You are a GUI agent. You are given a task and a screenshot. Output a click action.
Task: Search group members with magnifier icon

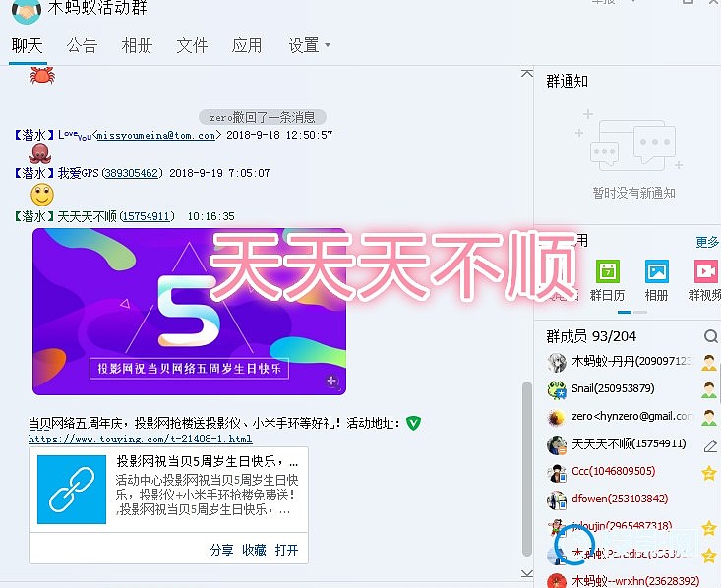point(711,336)
